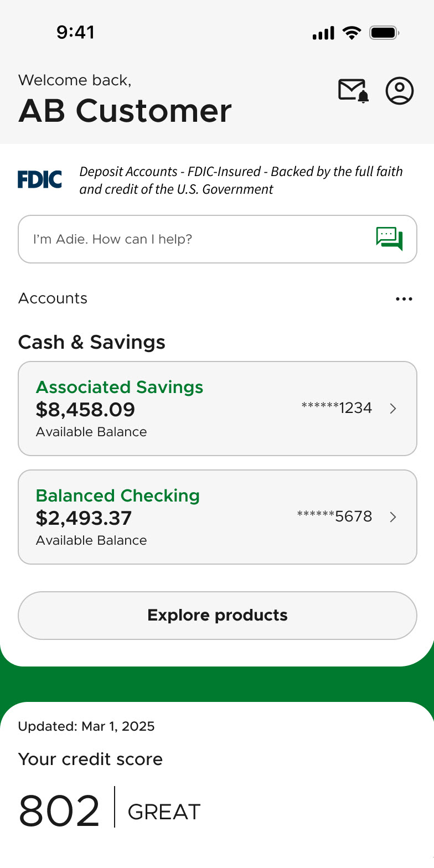This screenshot has height=868, width=434.
Task: Type in the "I'm Adie. How can I help?" field
Action: pos(194,239)
